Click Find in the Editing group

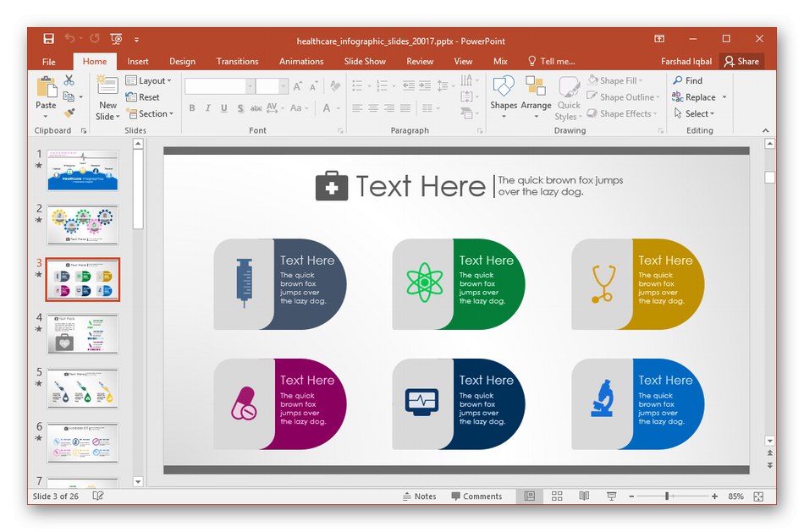(687, 80)
